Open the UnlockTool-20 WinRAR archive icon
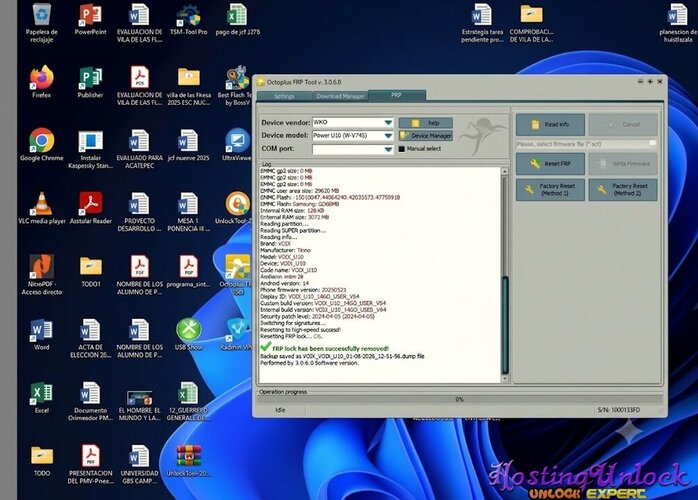Image resolution: width=698 pixels, height=500 pixels. coord(188,460)
